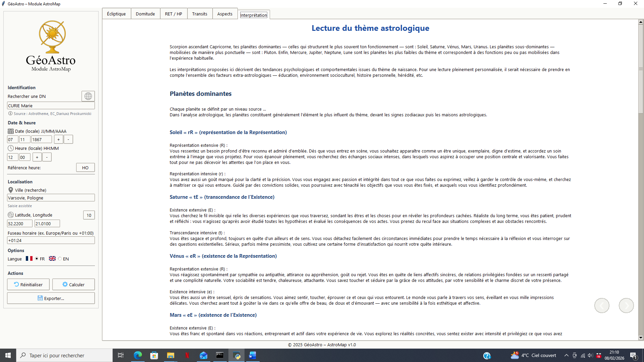
Task: Open Word from taskbar
Action: click(253, 355)
